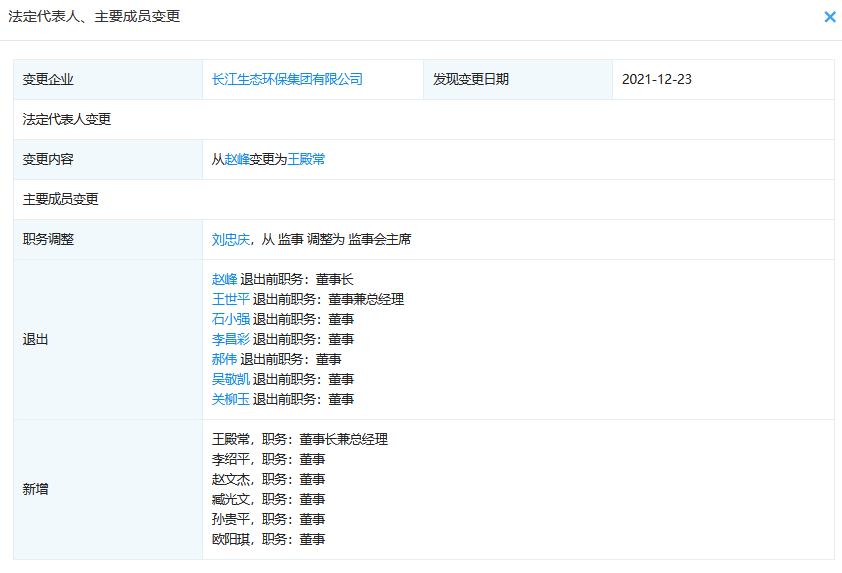Open 李昌彩 profile link

(231, 339)
